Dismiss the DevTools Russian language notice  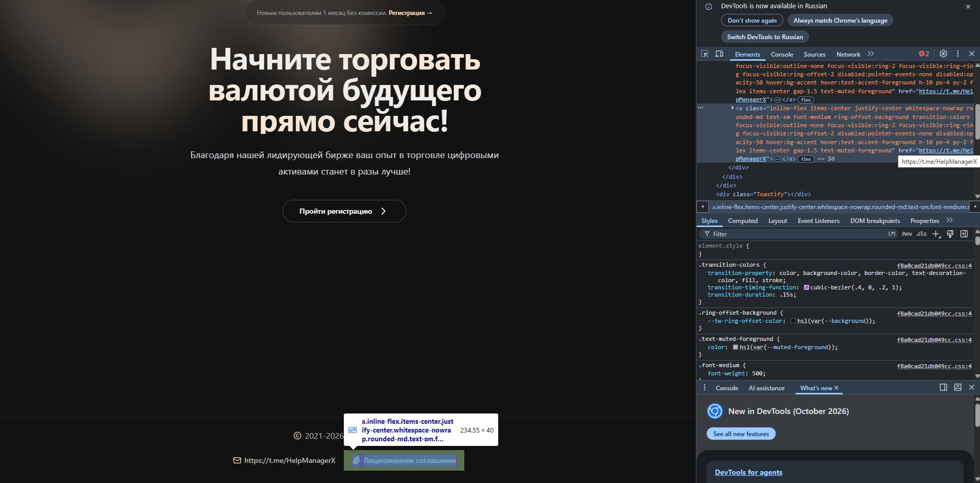(968, 7)
